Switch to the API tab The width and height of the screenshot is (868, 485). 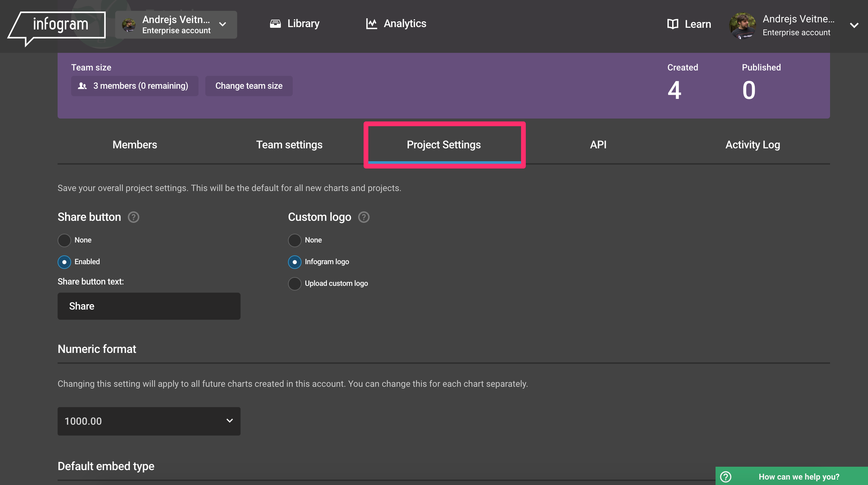point(598,145)
